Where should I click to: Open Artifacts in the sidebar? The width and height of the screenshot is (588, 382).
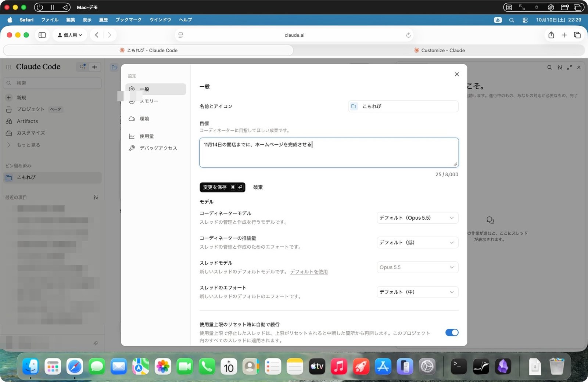coord(52,121)
